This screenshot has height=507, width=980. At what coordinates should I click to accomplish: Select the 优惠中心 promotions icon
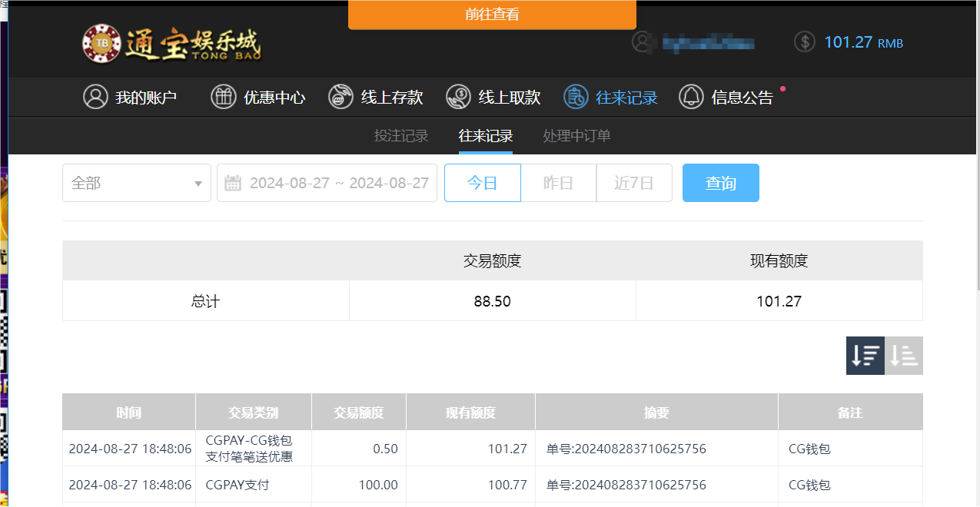pos(223,97)
